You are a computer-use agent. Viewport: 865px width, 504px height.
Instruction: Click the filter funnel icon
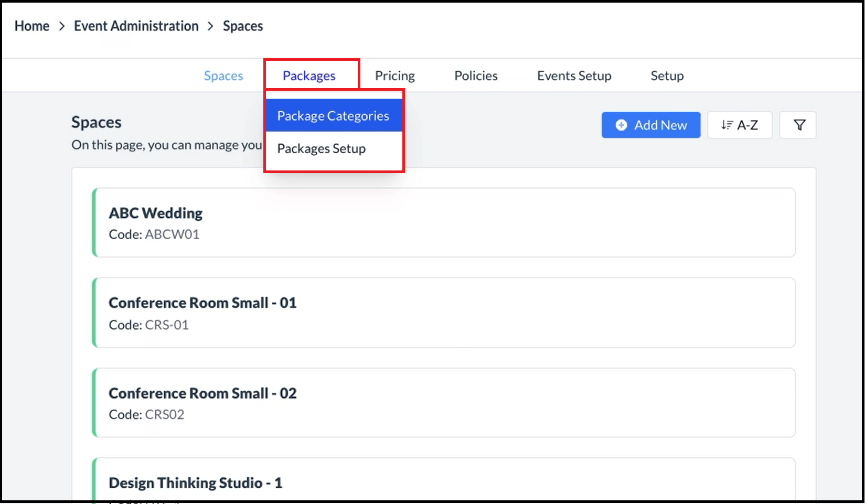[x=799, y=125]
